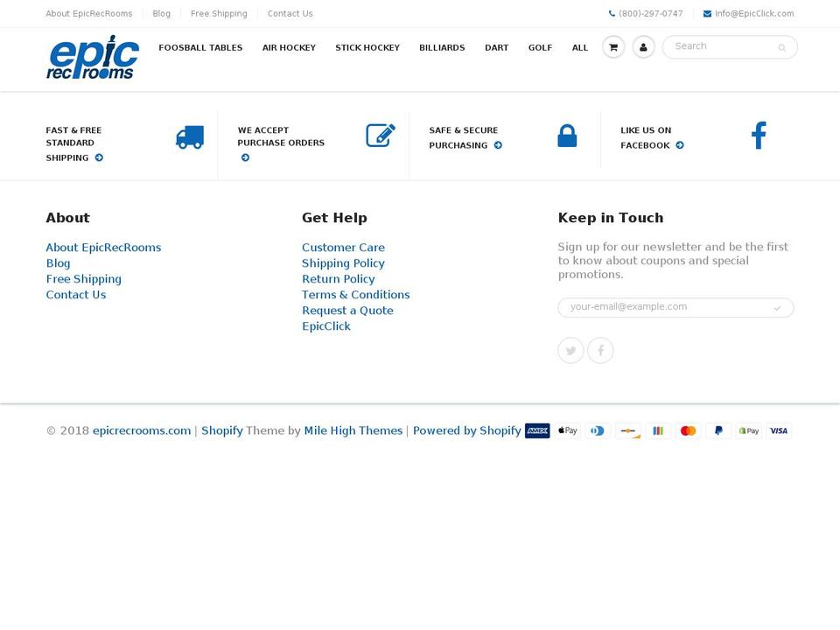Click Safe & Secure Purchasing text
This screenshot has height=630, width=840.
(464, 137)
